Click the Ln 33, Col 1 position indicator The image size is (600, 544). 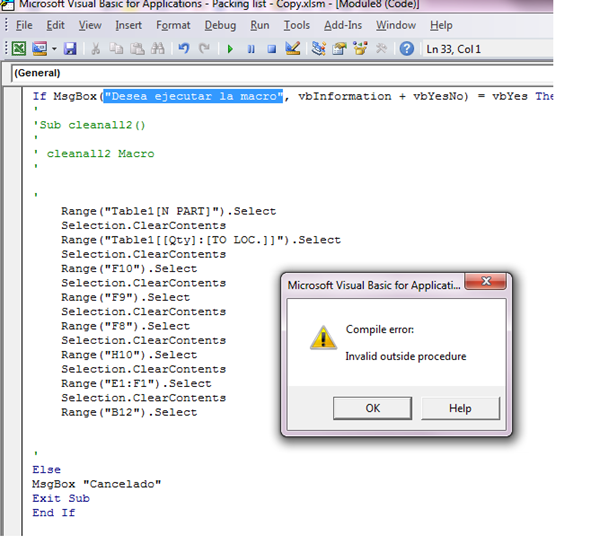click(x=453, y=49)
